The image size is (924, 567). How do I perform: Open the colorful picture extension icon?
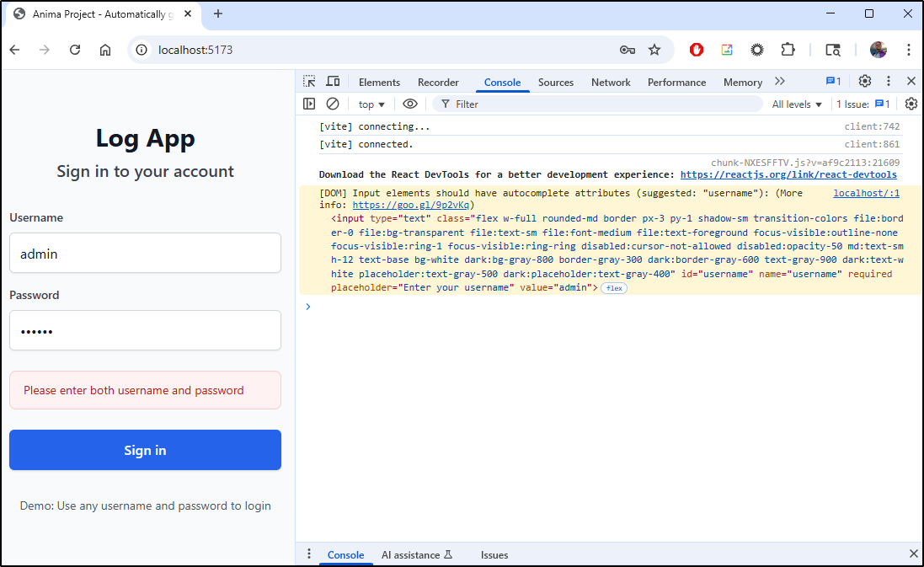727,50
